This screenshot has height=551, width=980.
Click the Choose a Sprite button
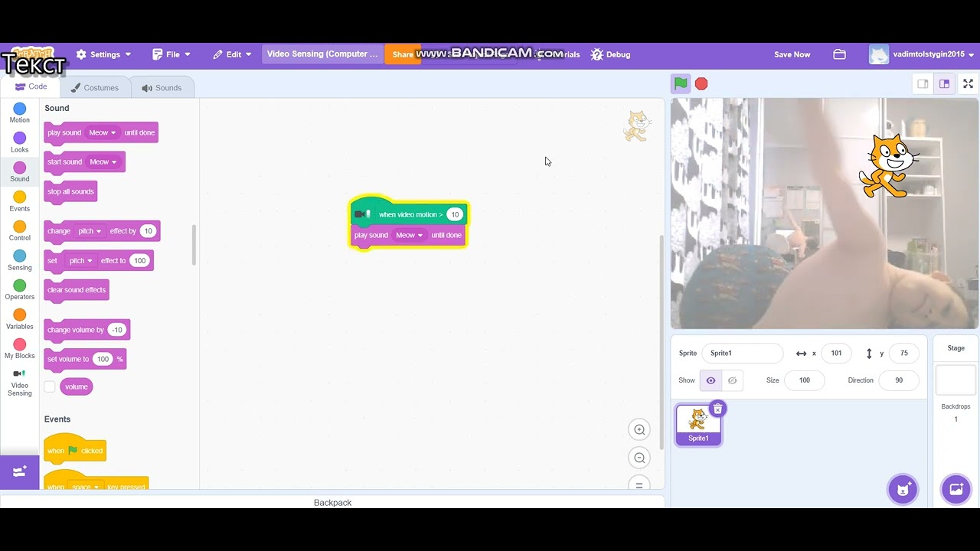click(x=903, y=489)
